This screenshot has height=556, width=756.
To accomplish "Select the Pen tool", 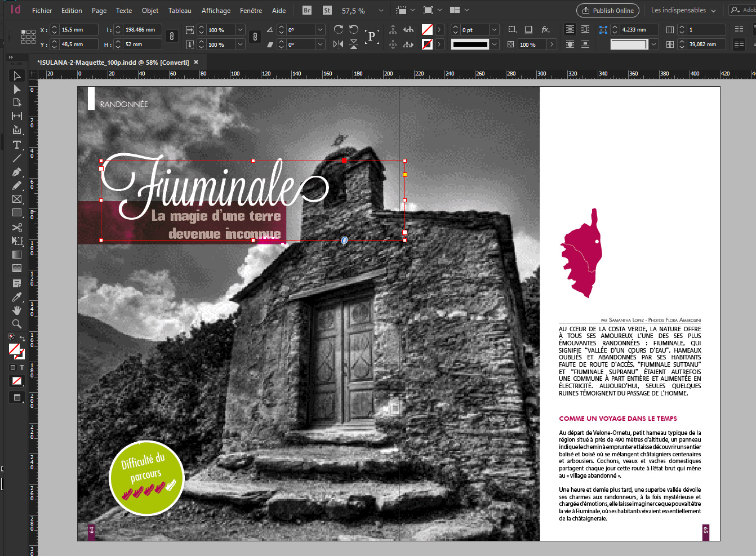I will click(x=17, y=172).
